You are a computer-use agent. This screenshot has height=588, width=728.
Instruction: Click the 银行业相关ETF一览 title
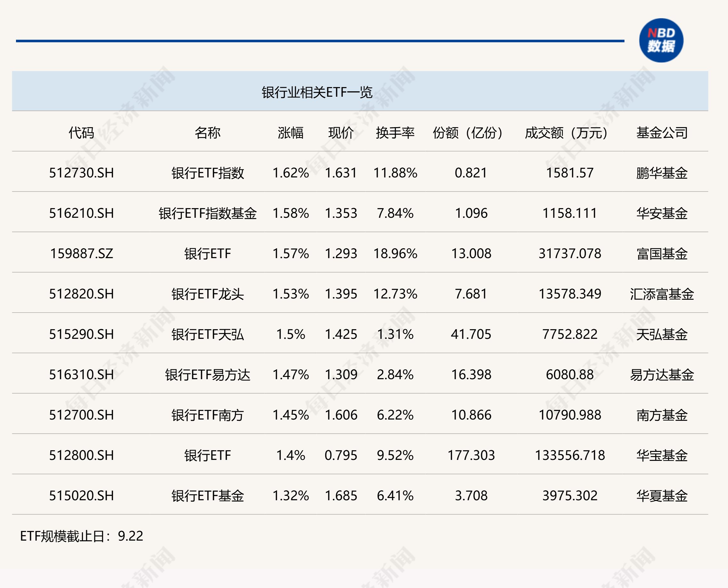pyautogui.click(x=317, y=92)
